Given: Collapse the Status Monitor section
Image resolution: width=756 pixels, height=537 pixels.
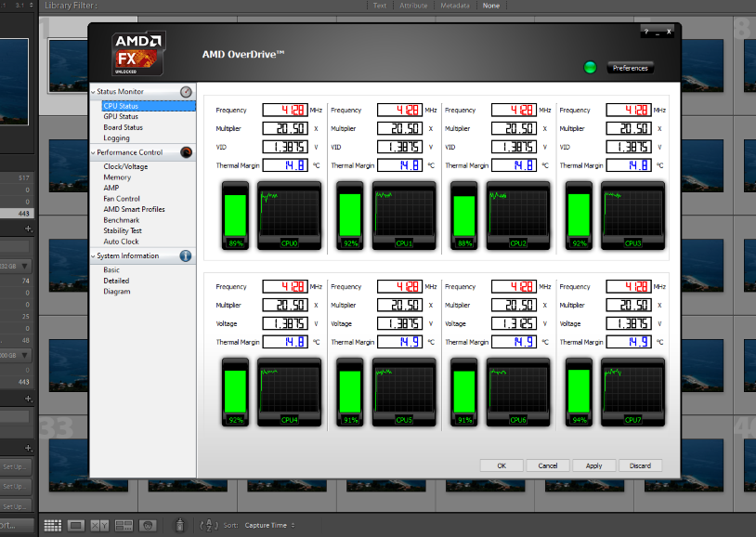Looking at the screenshot, I should [x=94, y=92].
